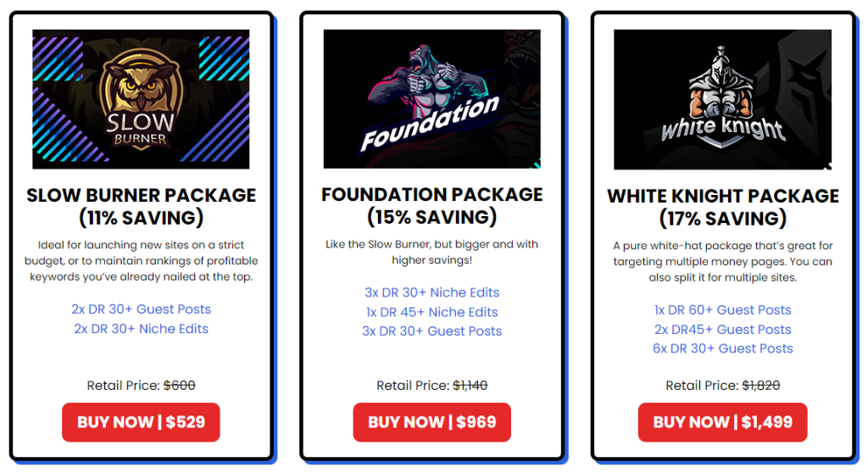Click the struck-through $1,820 retail price
Image resolution: width=868 pixels, height=473 pixels.
coord(760,386)
